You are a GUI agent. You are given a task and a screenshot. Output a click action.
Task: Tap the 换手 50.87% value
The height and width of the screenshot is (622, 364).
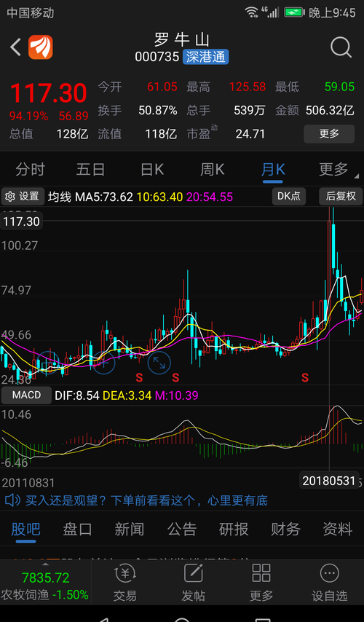(x=158, y=110)
